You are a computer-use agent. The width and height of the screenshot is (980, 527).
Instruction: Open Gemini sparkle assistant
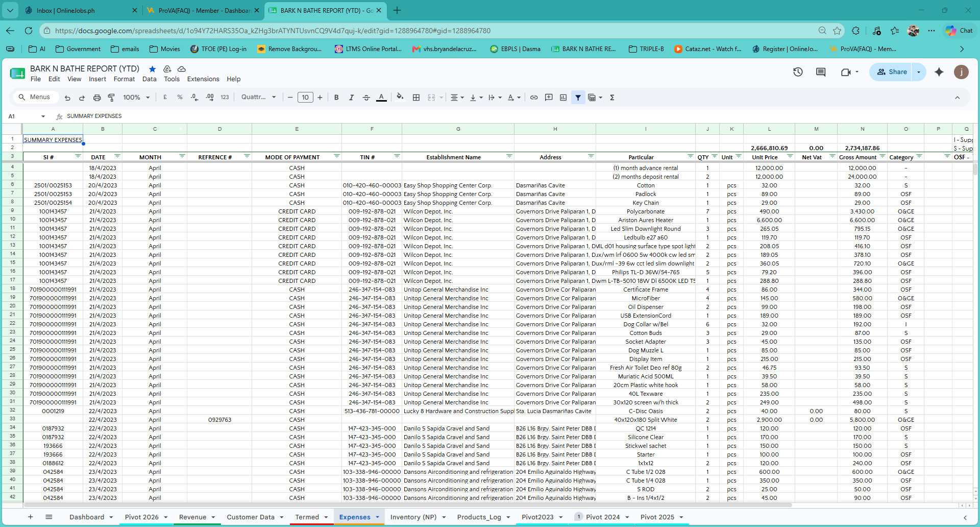939,72
